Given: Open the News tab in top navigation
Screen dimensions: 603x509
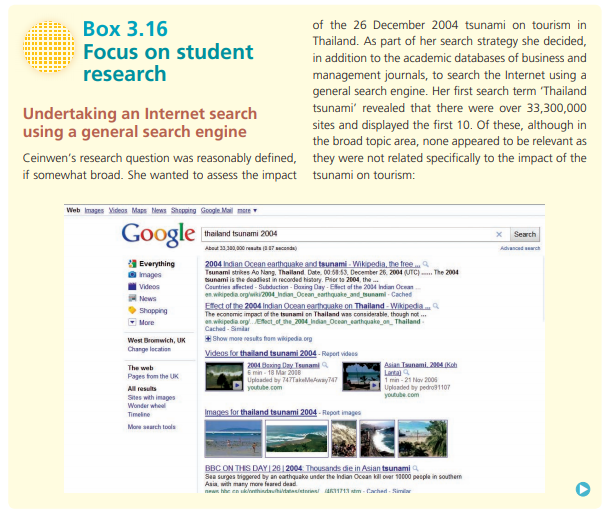Looking at the screenshot, I should (159, 210).
